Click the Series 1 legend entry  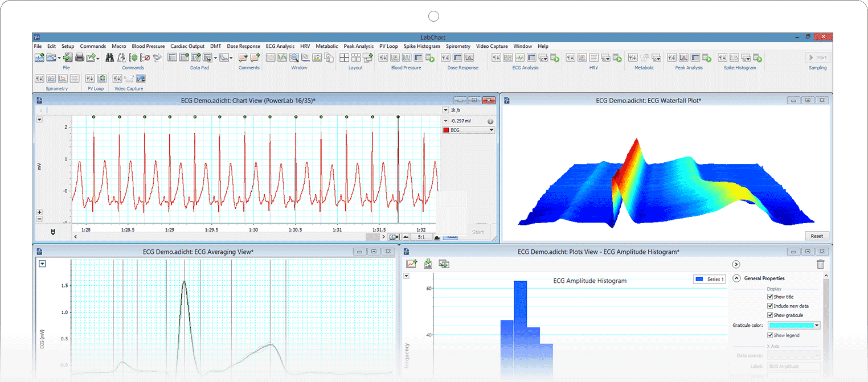pyautogui.click(x=709, y=278)
